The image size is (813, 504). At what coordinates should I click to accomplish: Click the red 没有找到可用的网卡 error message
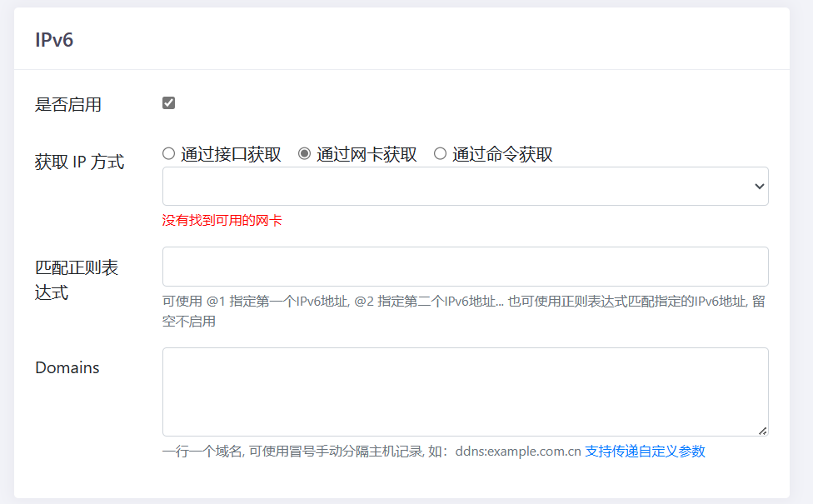(222, 221)
